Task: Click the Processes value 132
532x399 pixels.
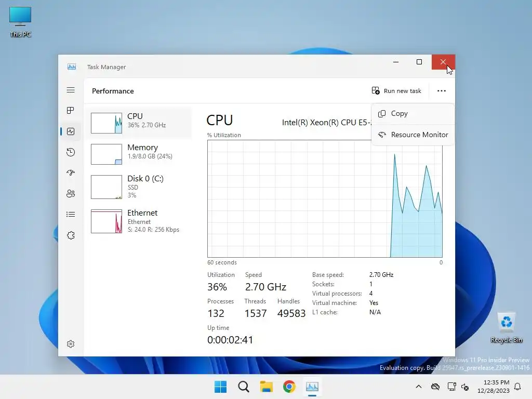Action: point(216,313)
